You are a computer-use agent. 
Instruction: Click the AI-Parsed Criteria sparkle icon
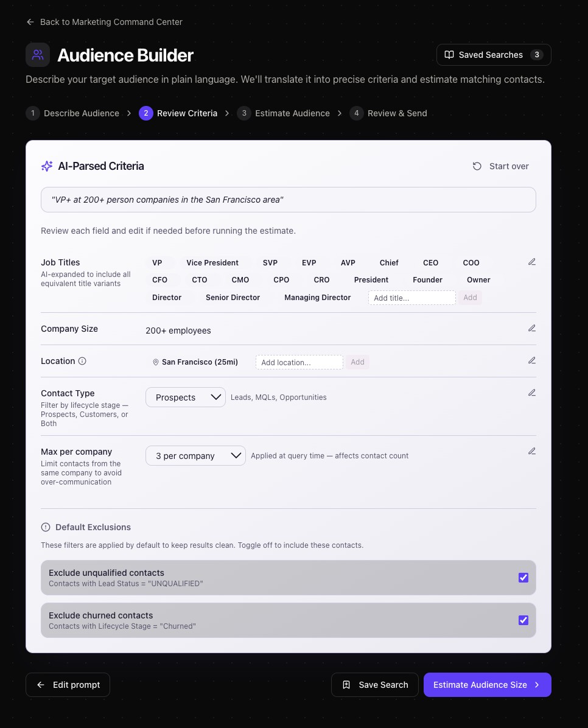tap(47, 166)
